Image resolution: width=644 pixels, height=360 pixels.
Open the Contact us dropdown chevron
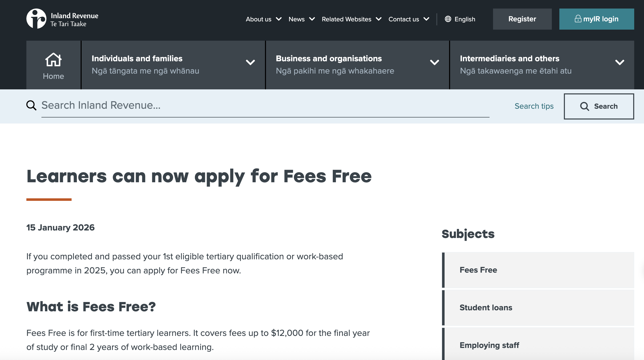pos(426,19)
